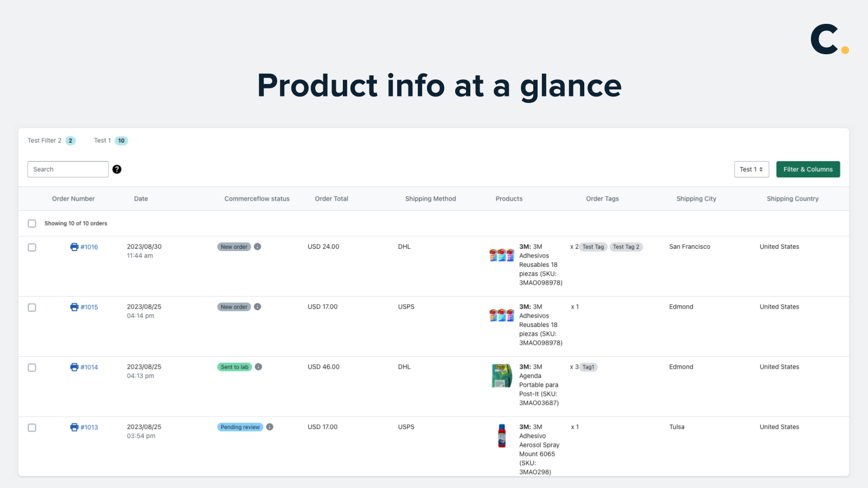Click the Test Tag 2 order tag
The width and height of the screenshot is (868, 488).
[x=626, y=247]
